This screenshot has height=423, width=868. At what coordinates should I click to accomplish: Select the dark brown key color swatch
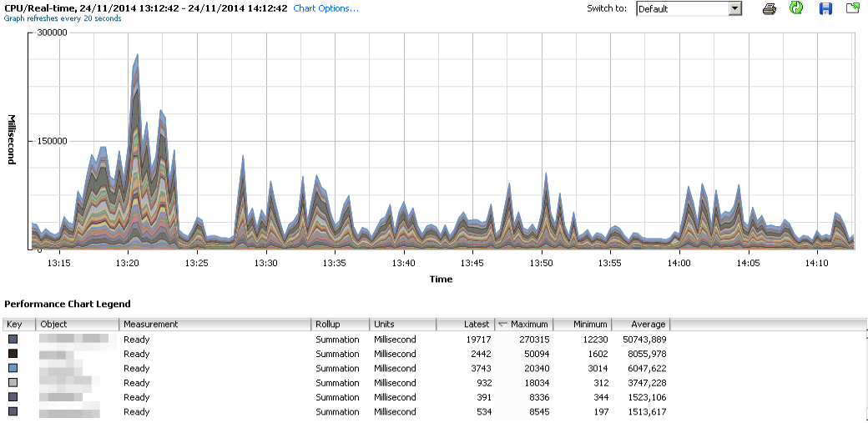pos(13,354)
